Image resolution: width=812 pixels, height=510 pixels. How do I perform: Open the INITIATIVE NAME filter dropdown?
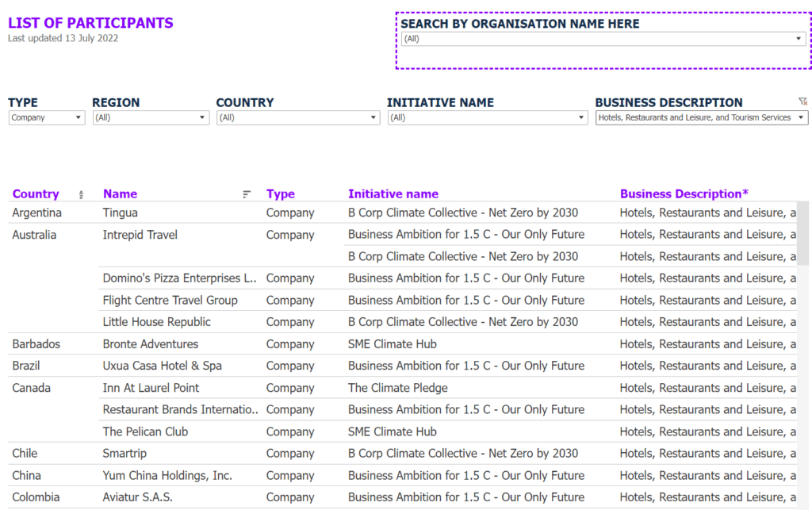(488, 117)
